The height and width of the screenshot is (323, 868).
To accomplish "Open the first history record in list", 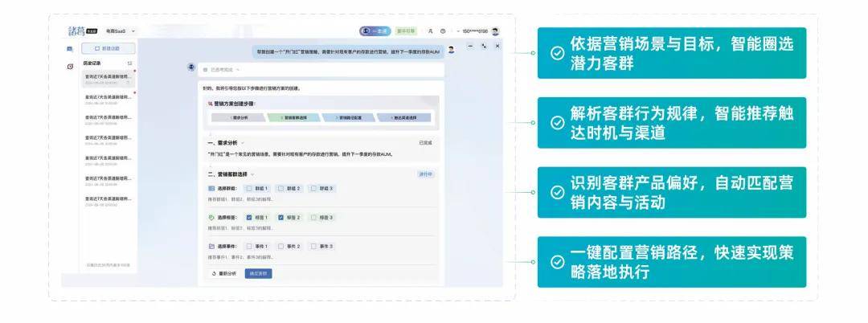I will [x=108, y=79].
